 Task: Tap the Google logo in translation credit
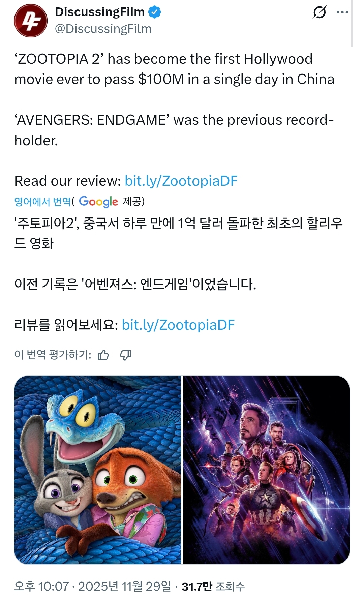98,202
